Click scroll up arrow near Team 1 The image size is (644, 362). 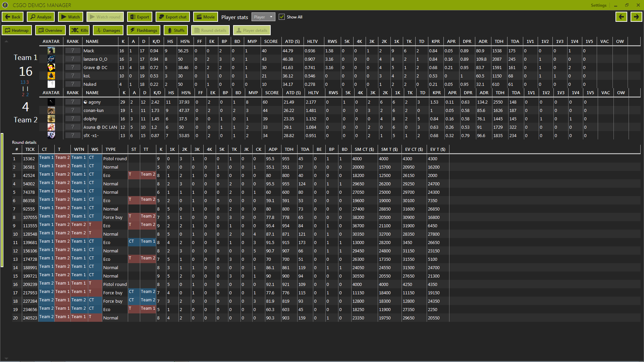pyautogui.click(x=6, y=42)
